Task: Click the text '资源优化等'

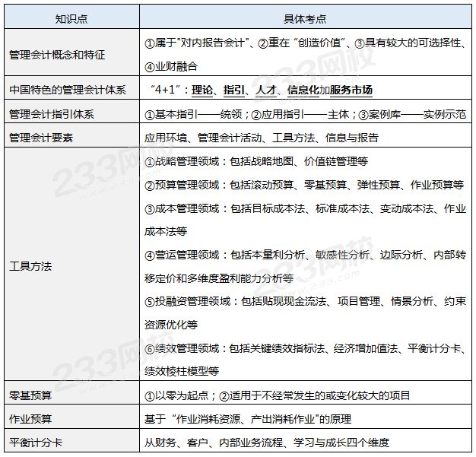Action: click(x=171, y=325)
